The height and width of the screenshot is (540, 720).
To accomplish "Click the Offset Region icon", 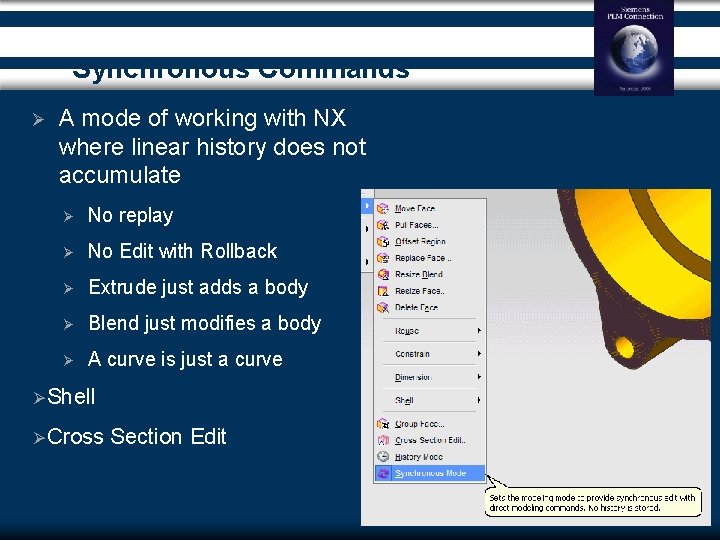I will tap(383, 242).
